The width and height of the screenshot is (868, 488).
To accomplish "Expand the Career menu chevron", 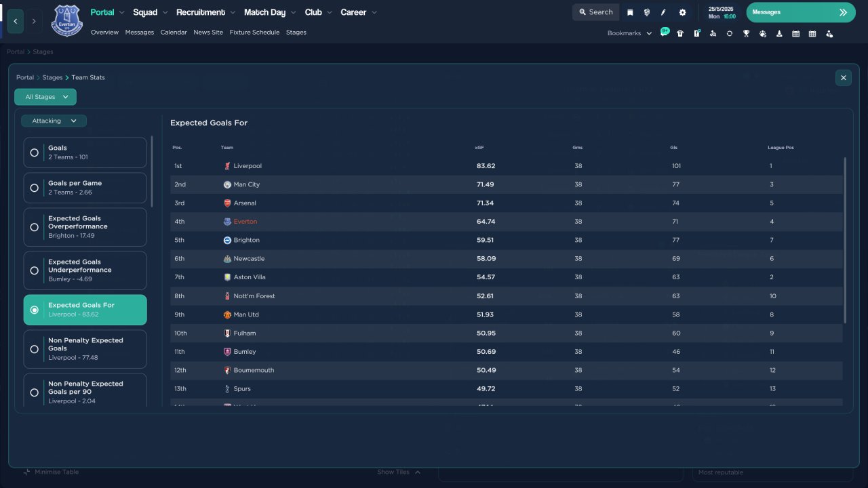I will (374, 12).
